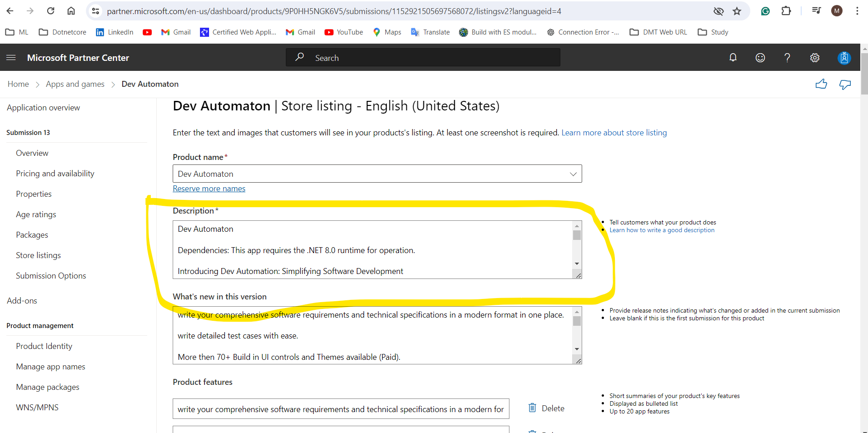This screenshot has height=433, width=868.
Task: Click the What's new text area resize grip
Action: (578, 361)
